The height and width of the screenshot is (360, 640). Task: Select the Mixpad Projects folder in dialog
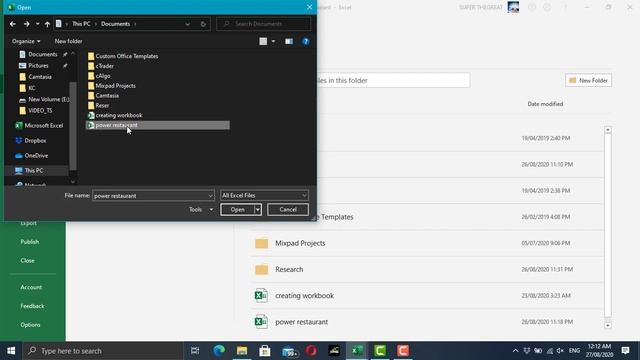click(x=115, y=86)
